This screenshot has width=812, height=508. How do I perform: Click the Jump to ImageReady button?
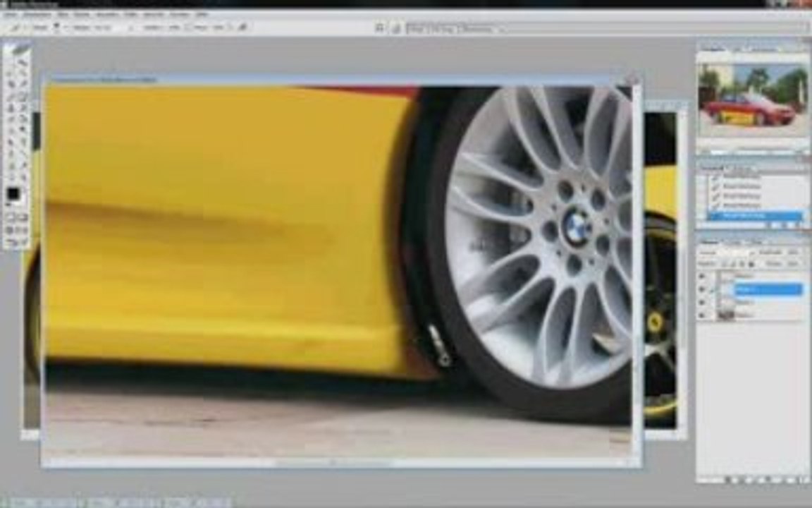[x=17, y=241]
